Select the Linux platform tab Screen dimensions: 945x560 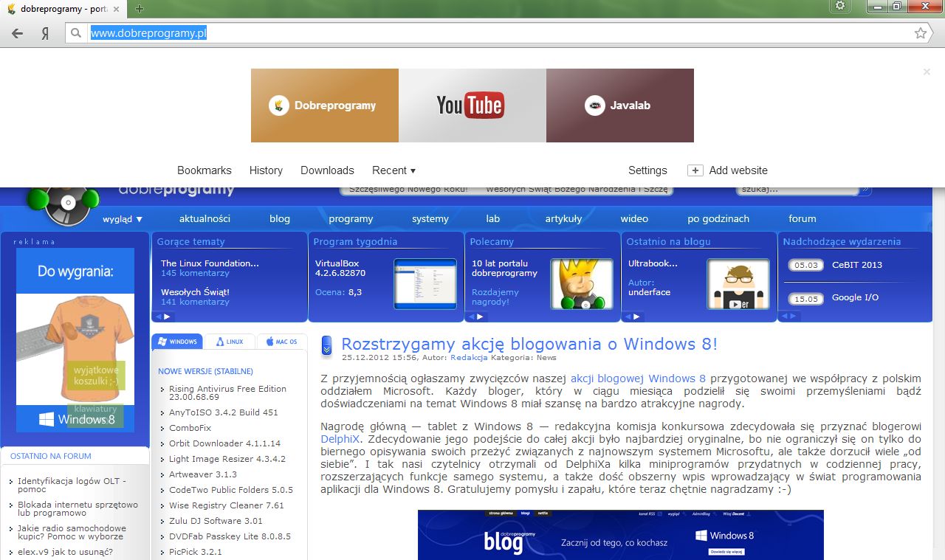tap(229, 342)
